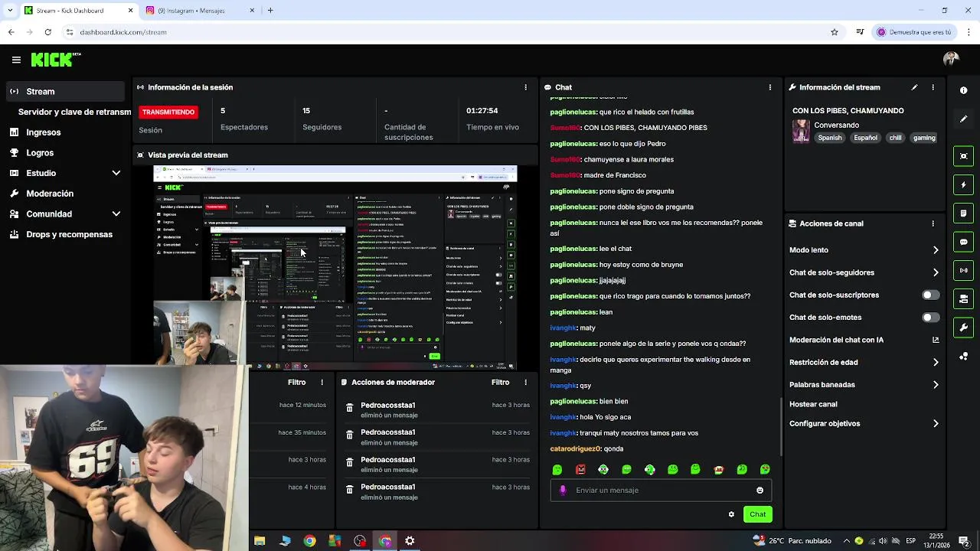Toggle the chat bubble panel icon in sidebar
The width and height of the screenshot is (980, 551).
[963, 242]
